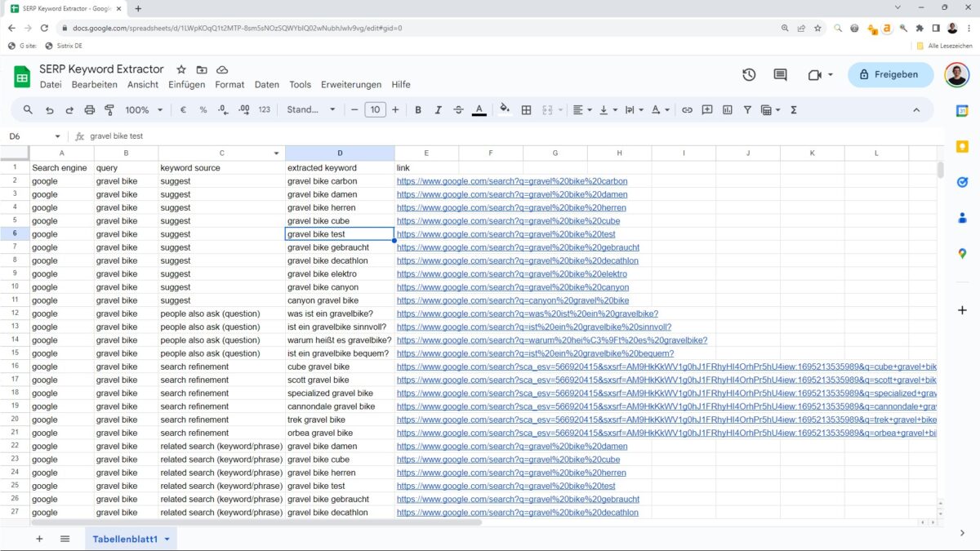Move the document to a folder
Image resolution: width=980 pixels, height=551 pixels.
coord(202,69)
